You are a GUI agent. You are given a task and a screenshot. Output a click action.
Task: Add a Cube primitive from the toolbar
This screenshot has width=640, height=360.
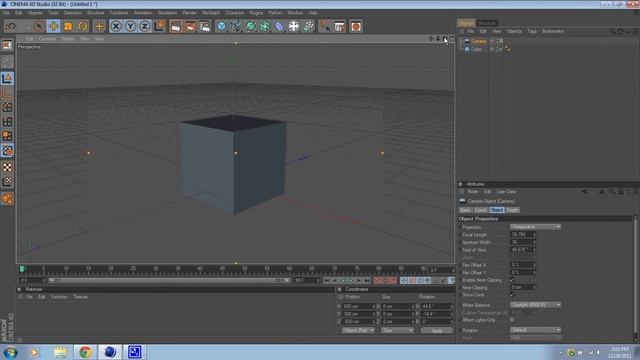[221, 26]
